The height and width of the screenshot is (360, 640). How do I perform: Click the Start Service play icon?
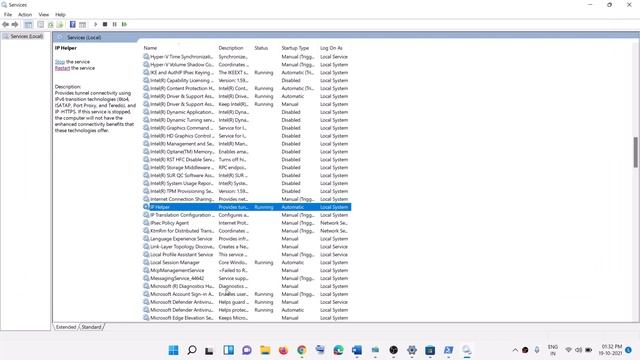click(x=96, y=24)
